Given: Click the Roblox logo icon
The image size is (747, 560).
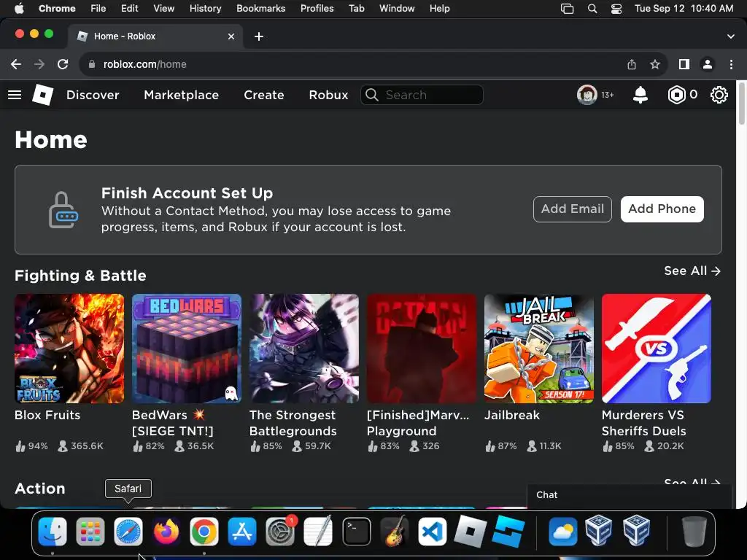Looking at the screenshot, I should point(42,94).
